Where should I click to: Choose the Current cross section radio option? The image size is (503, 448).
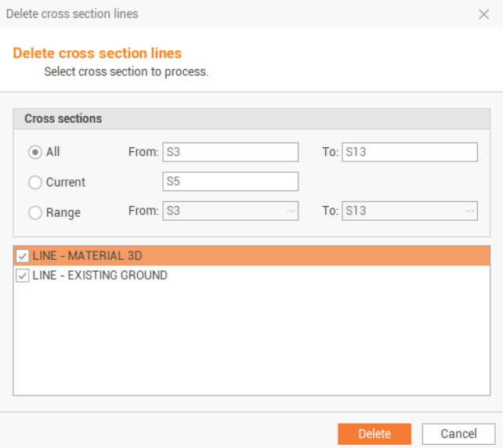pyautogui.click(x=35, y=182)
